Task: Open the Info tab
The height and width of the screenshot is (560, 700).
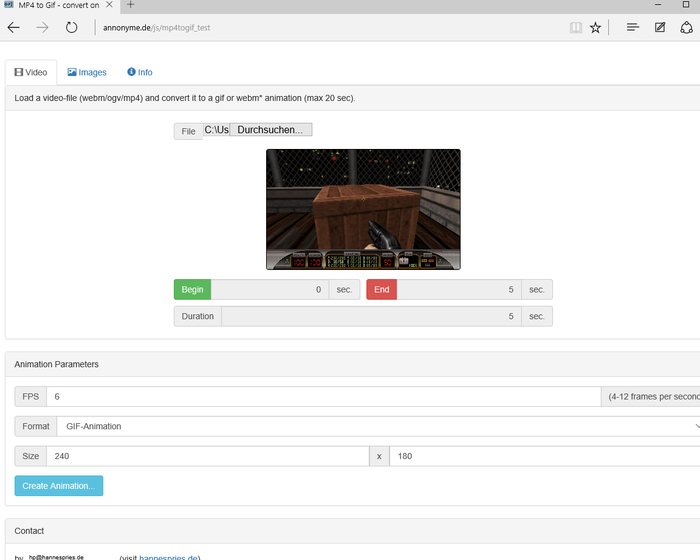Action: pyautogui.click(x=140, y=72)
